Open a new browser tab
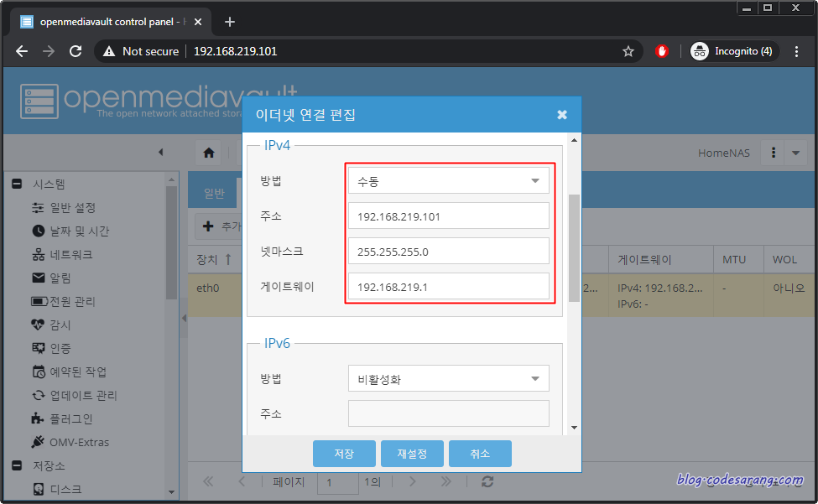818x504 pixels. pyautogui.click(x=230, y=22)
